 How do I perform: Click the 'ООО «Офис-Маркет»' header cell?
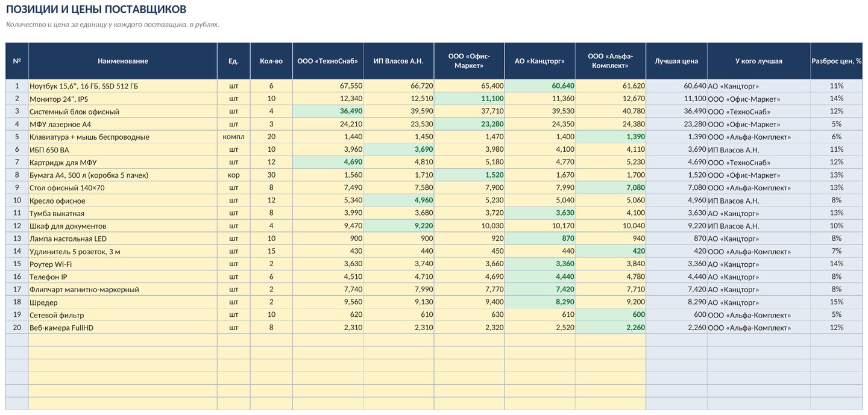point(469,61)
